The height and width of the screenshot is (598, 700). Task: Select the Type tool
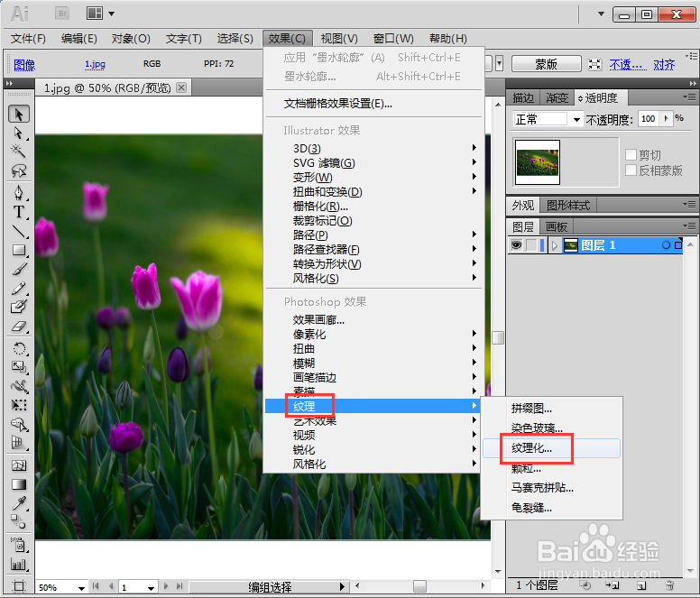pyautogui.click(x=19, y=212)
